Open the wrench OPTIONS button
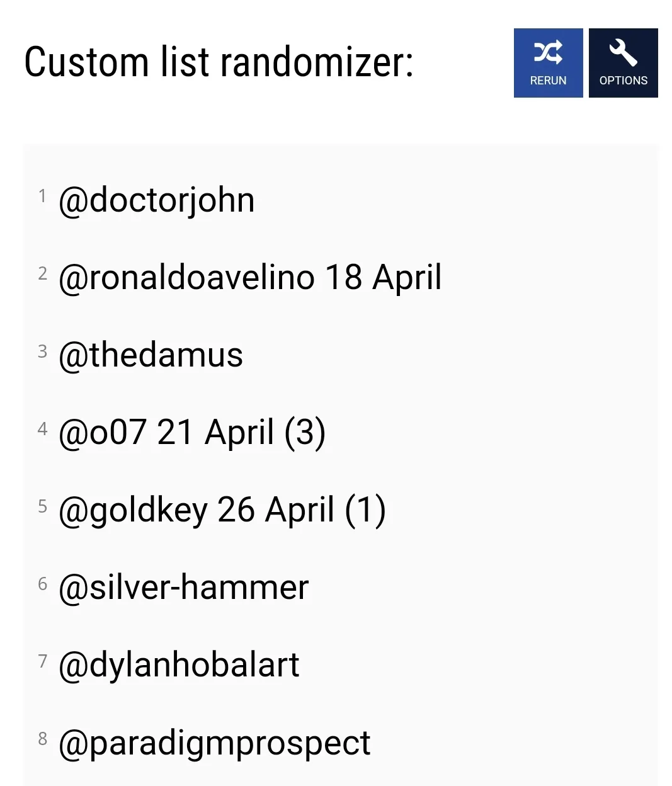Screen dimensions: 672x786 pyautogui.click(x=623, y=63)
